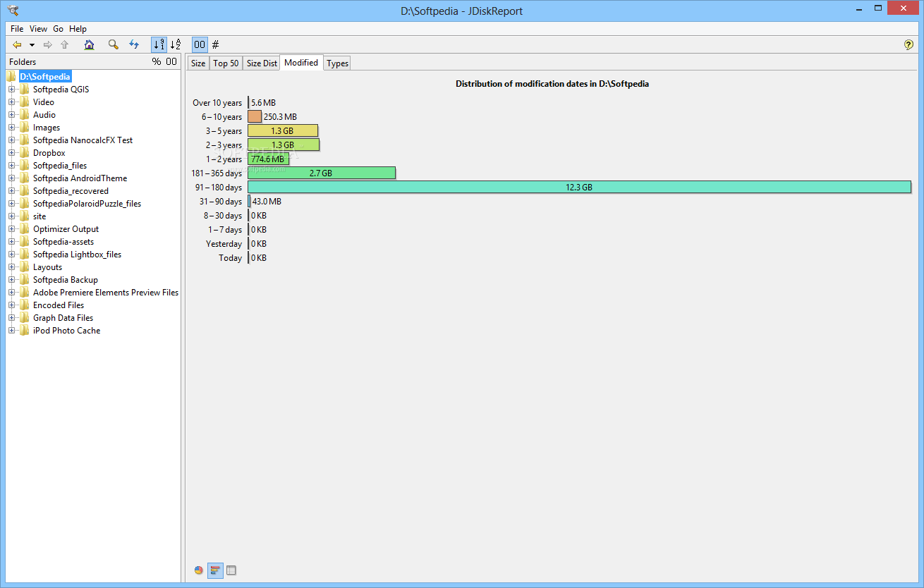Screen dimensions: 924x588
Task: Open the help question mark icon
Action: click(908, 44)
